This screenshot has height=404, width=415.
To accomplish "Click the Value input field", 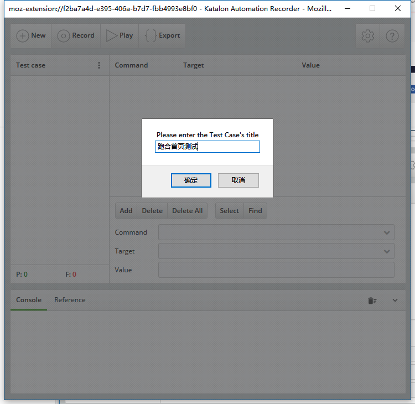I will tap(276, 270).
